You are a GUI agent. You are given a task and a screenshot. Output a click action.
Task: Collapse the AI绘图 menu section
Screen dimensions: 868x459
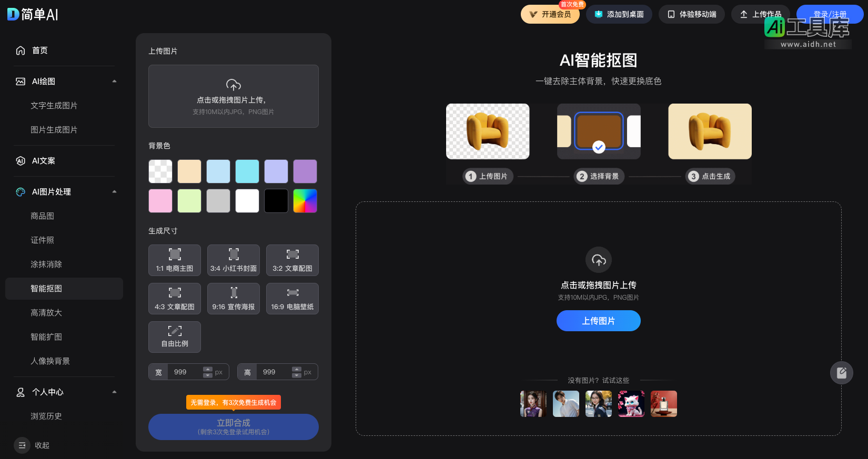point(114,81)
